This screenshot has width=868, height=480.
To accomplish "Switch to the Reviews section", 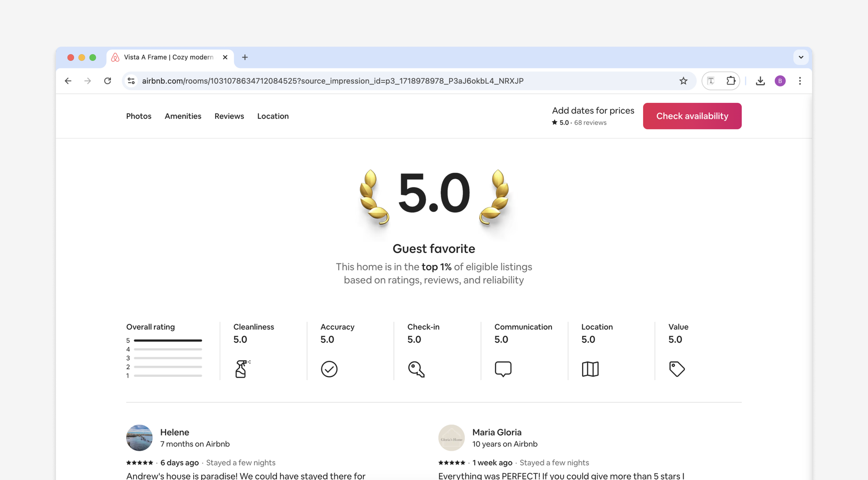I will 229,116.
